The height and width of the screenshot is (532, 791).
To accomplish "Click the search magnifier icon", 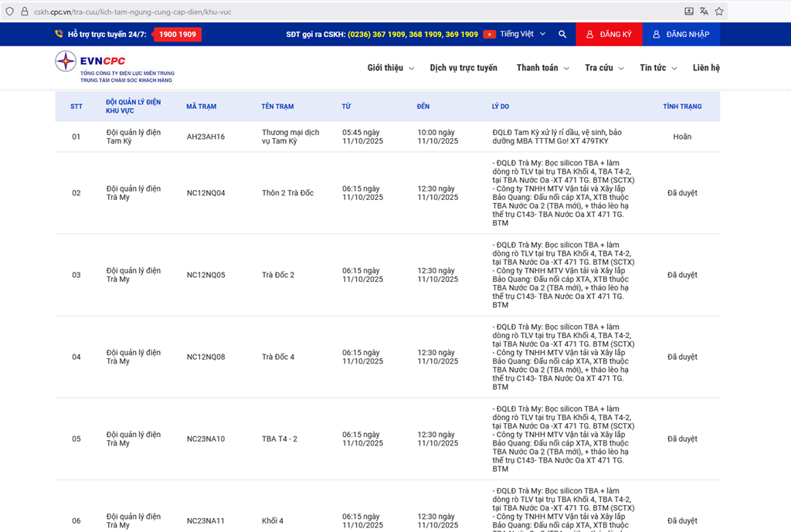I will [x=562, y=34].
